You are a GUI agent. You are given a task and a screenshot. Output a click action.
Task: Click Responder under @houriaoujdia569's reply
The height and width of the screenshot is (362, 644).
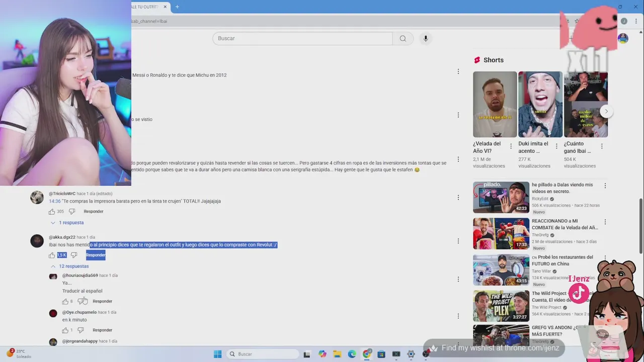click(102, 302)
